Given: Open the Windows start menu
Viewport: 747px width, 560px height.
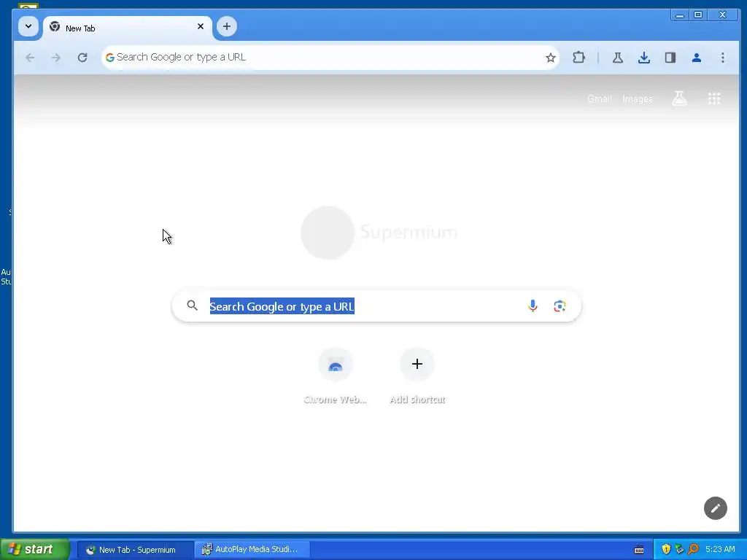Looking at the screenshot, I should (35, 550).
